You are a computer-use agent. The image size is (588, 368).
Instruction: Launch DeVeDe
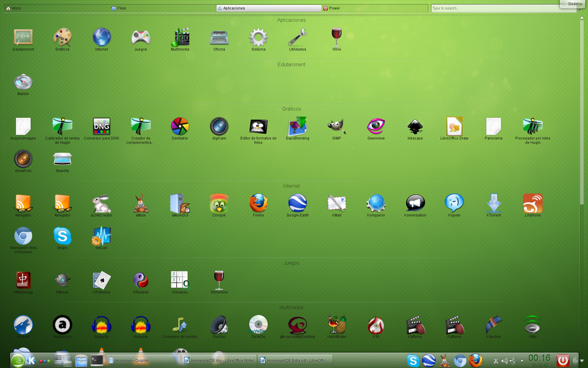pos(258,327)
